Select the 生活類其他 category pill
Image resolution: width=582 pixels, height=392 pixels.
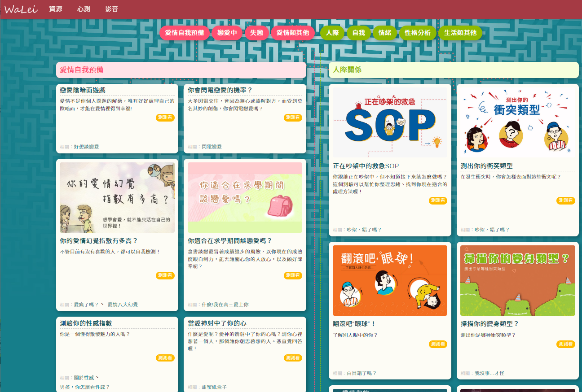tap(460, 33)
